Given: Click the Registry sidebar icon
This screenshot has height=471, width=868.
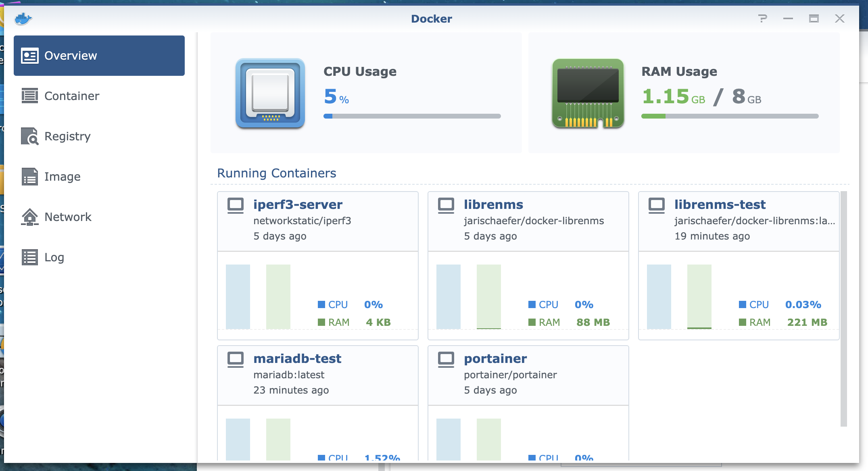Looking at the screenshot, I should click(29, 136).
